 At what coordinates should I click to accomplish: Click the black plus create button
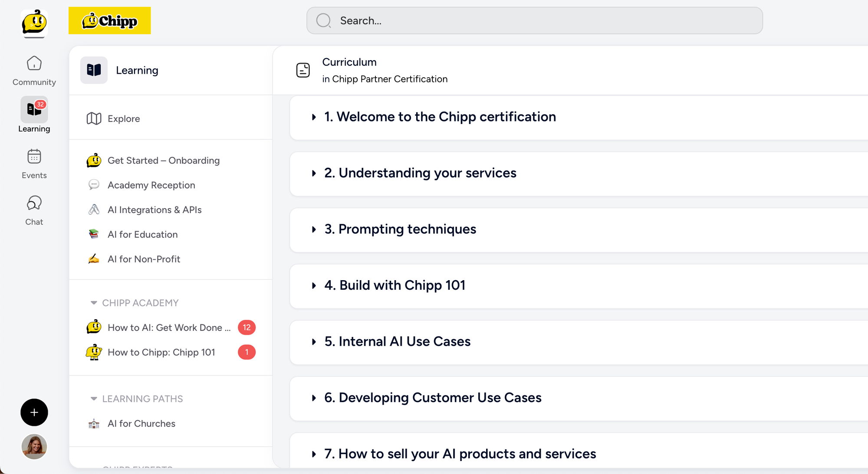pos(34,412)
